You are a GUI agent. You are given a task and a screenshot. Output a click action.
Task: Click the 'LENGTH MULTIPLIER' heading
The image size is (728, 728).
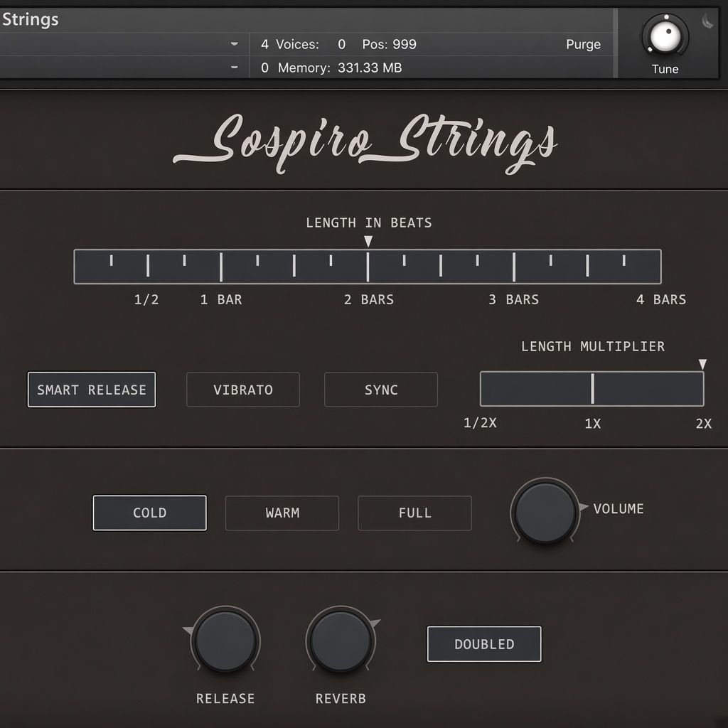tap(592, 346)
